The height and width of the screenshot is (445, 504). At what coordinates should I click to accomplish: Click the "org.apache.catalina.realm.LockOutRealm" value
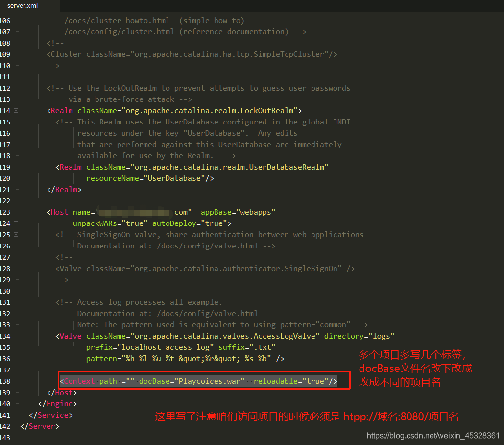click(x=210, y=111)
